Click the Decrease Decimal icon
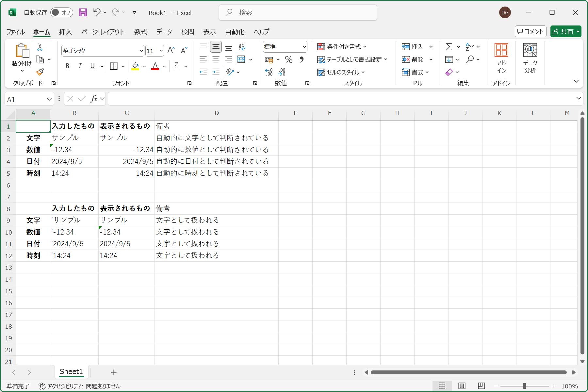This screenshot has width=588, height=392. coord(282,72)
